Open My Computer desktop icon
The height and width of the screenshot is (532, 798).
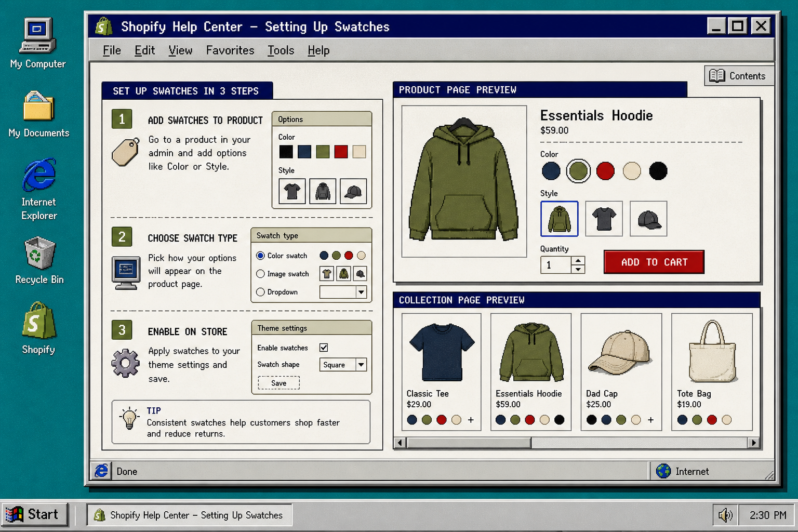click(x=37, y=35)
